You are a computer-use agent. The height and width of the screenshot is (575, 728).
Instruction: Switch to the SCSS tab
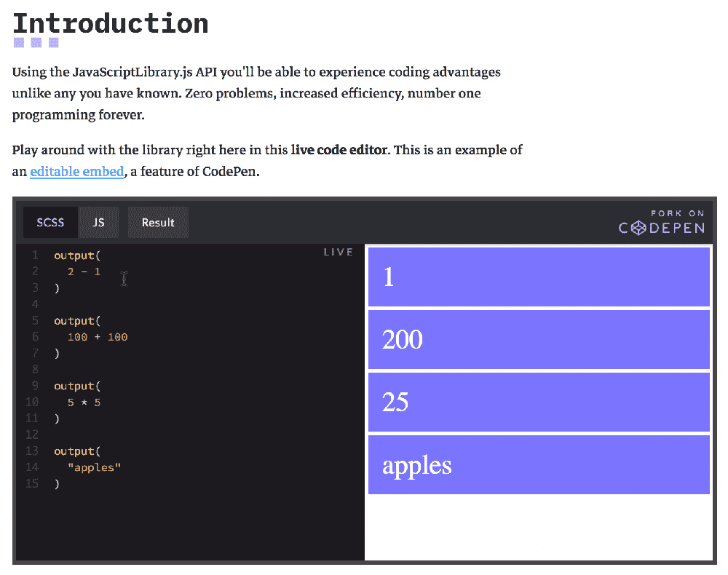point(50,223)
